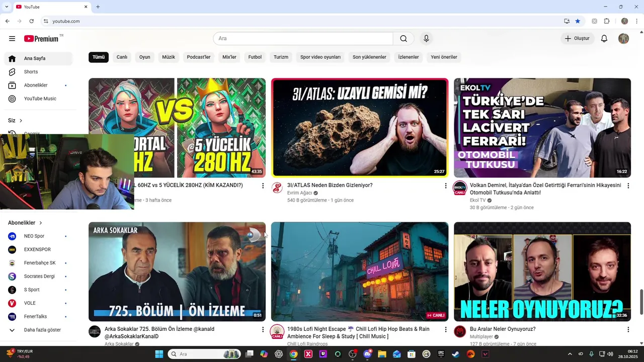The height and width of the screenshot is (362, 644).
Task: Open the Ana Sayfa home item
Action: pos(38,58)
